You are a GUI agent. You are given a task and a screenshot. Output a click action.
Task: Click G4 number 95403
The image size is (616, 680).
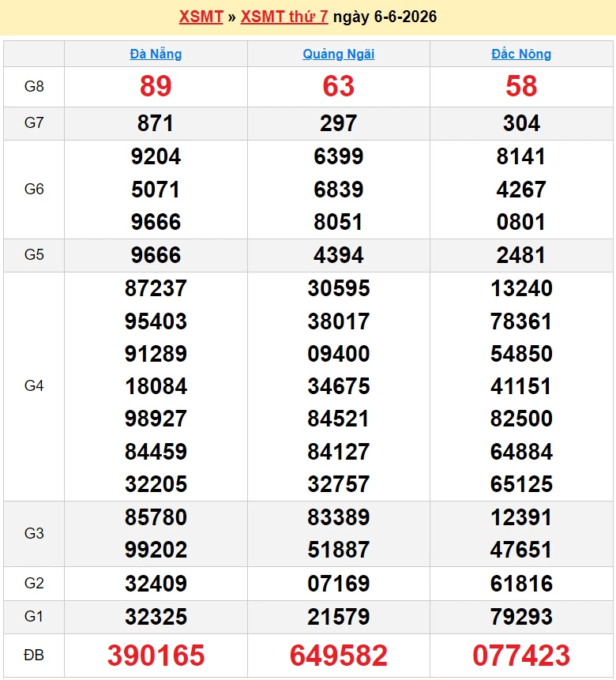156,321
